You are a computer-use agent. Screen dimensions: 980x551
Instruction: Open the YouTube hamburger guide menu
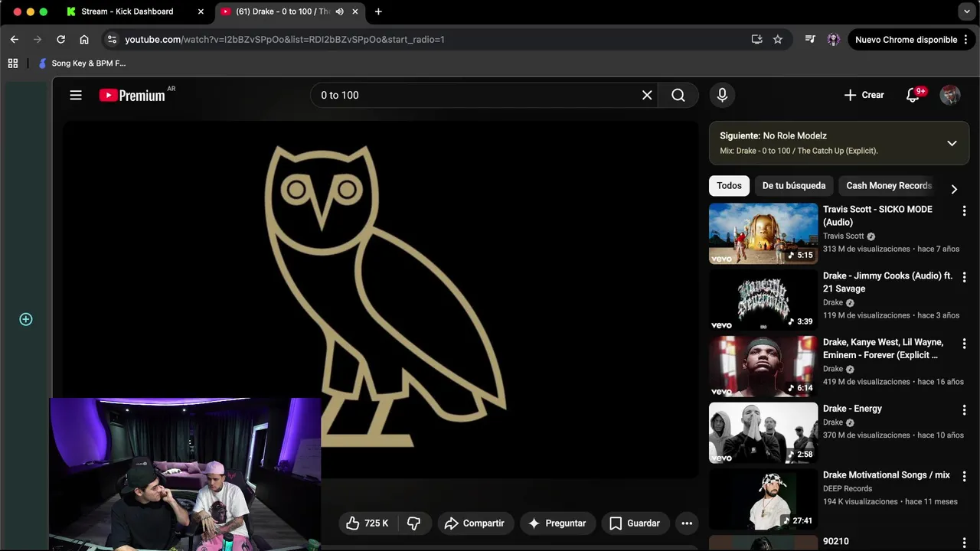pos(75,95)
